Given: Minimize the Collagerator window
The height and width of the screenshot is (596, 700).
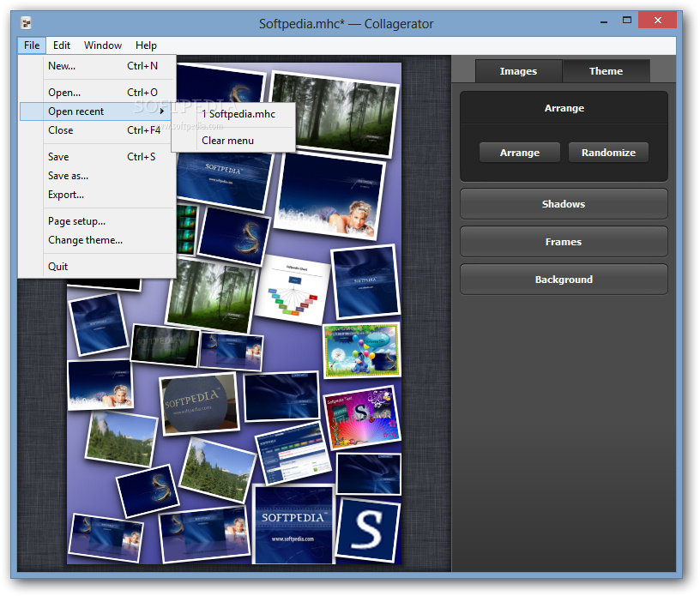Looking at the screenshot, I should [x=604, y=21].
